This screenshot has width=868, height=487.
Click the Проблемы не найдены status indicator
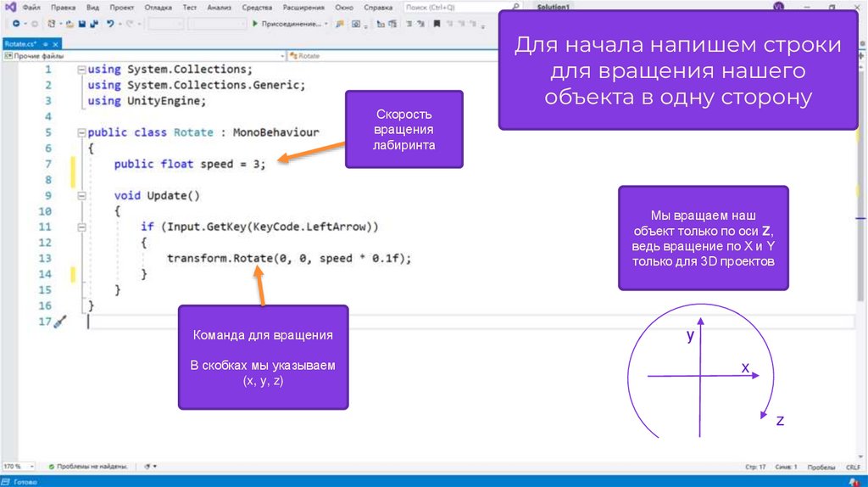point(88,467)
